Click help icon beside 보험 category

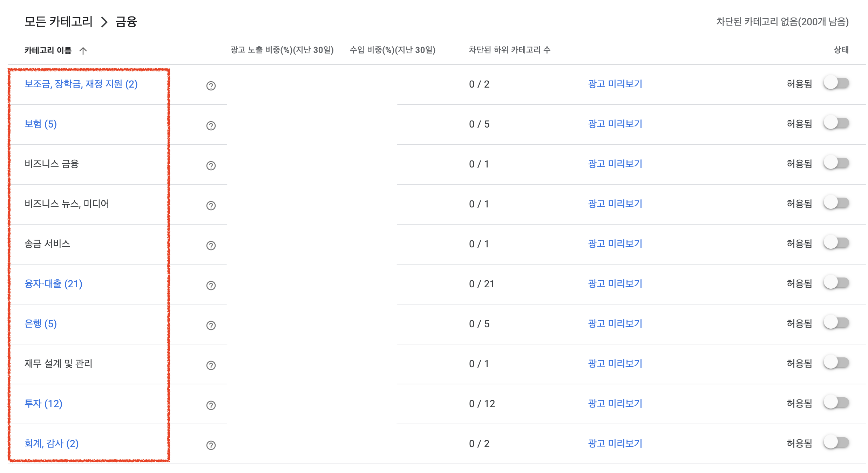click(211, 126)
